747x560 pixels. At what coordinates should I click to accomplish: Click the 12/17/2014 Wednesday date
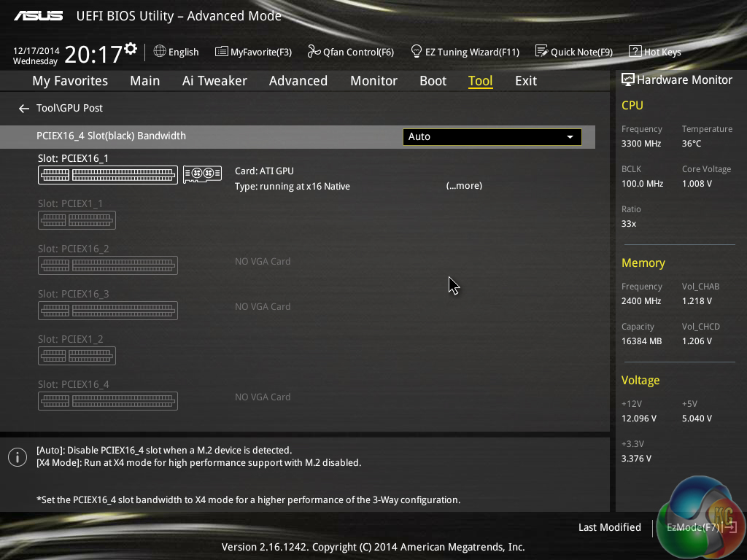point(36,55)
